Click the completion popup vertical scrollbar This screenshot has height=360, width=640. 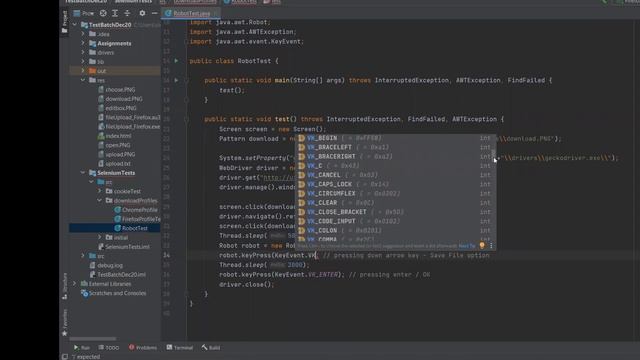click(x=494, y=155)
